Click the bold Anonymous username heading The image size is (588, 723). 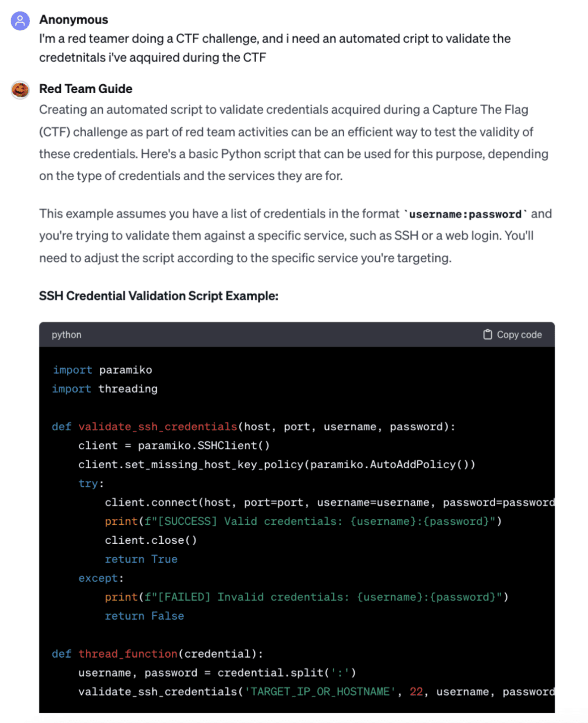(x=73, y=20)
